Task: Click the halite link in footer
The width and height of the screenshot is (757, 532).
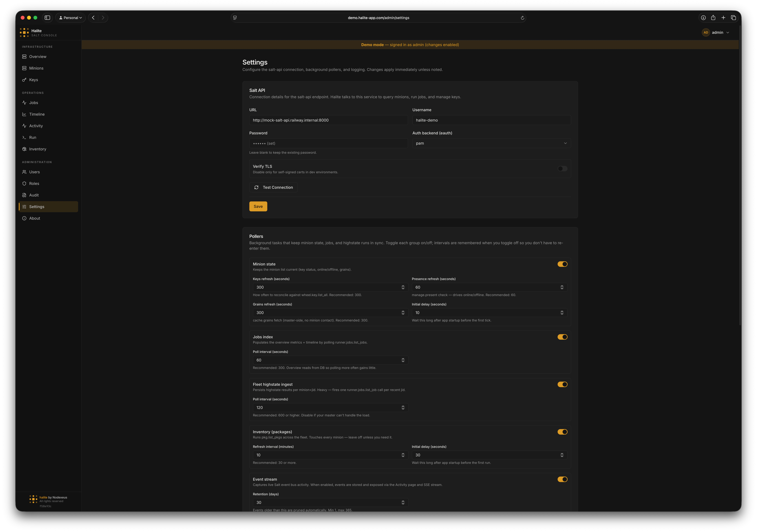Action: coord(43,497)
